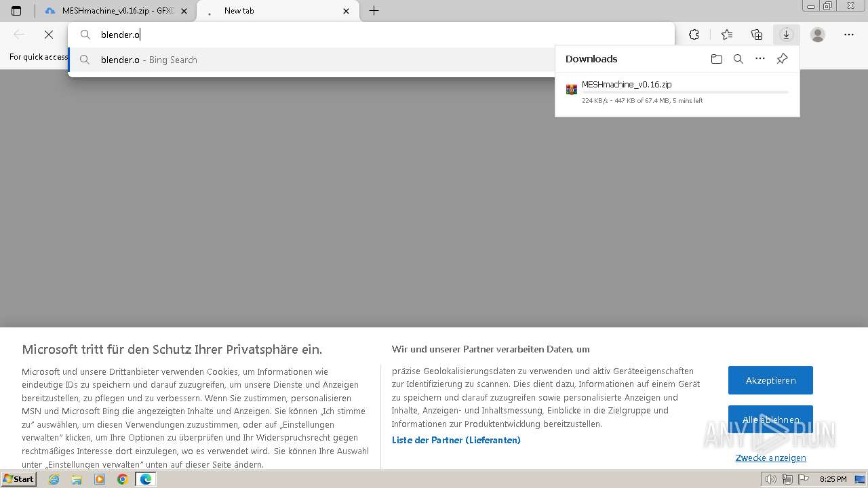The image size is (868, 488).
Task: Open the Extensions icon
Action: (x=694, y=35)
